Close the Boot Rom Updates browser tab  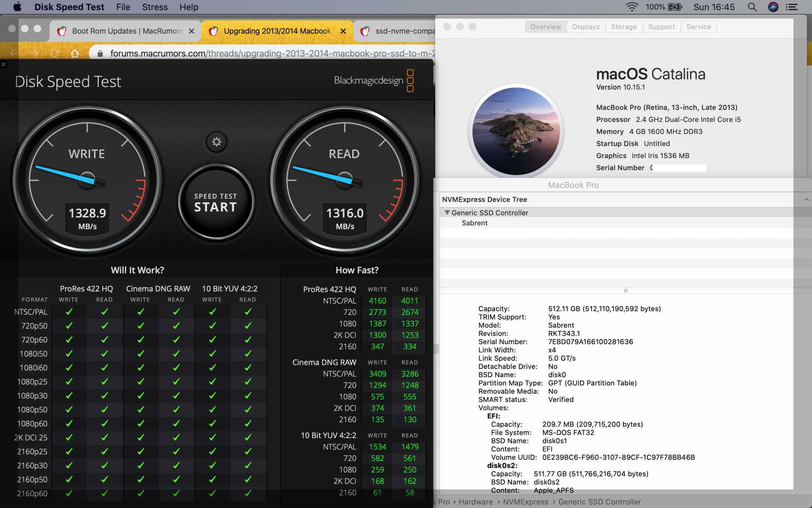click(192, 31)
